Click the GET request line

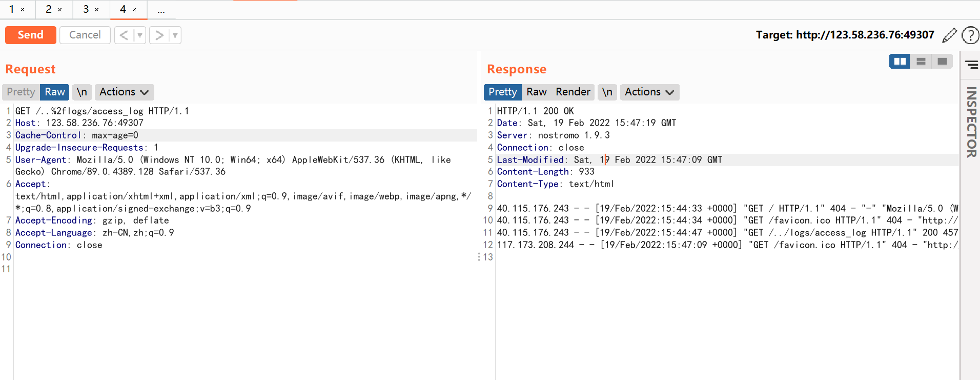(x=102, y=111)
